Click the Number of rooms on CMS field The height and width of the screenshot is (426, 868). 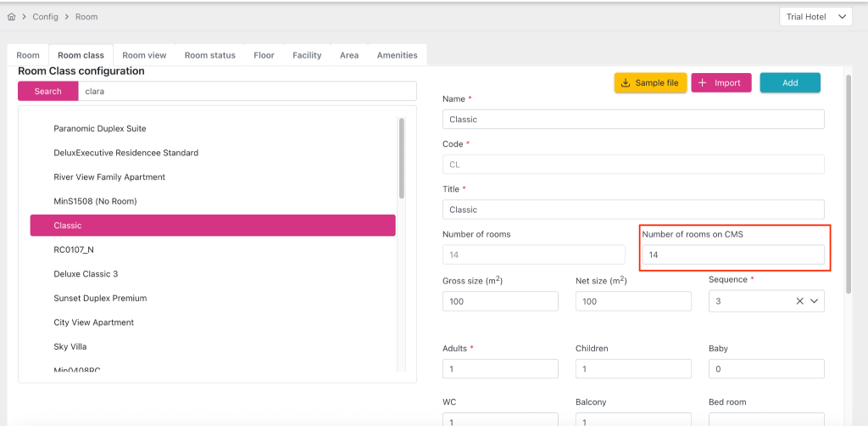(x=732, y=255)
